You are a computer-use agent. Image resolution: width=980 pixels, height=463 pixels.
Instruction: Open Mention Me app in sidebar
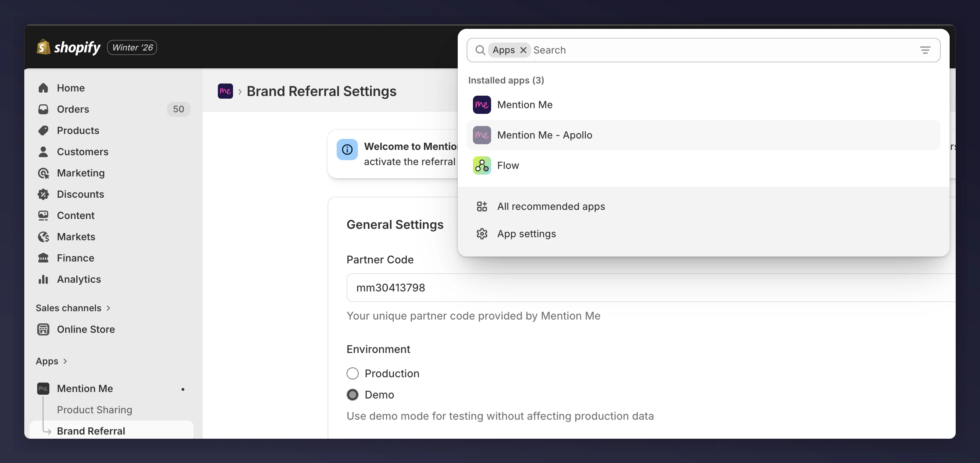tap(112, 389)
